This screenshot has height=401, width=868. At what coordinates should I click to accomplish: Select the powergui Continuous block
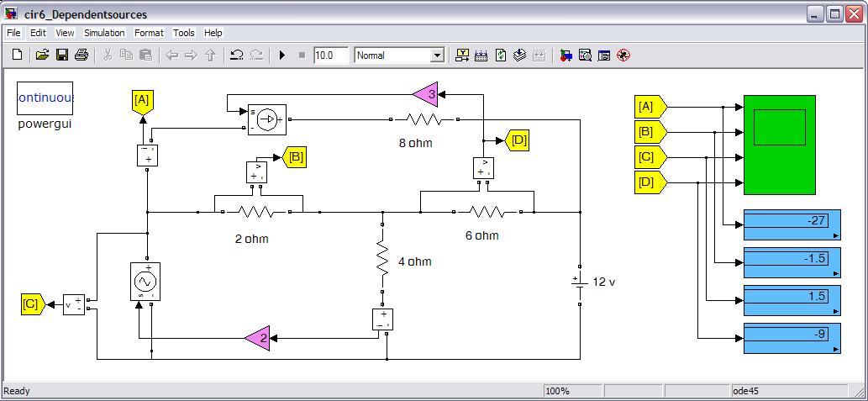[45, 98]
